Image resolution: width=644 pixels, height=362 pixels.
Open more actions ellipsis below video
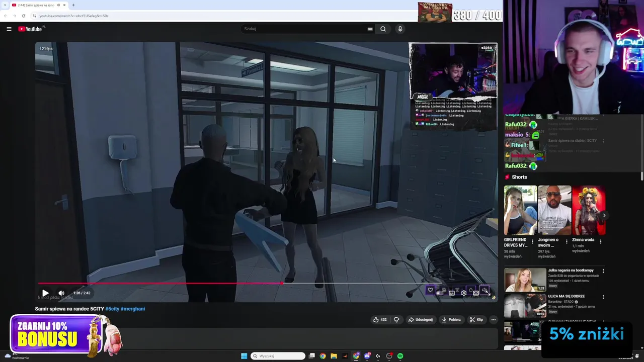pos(493,320)
